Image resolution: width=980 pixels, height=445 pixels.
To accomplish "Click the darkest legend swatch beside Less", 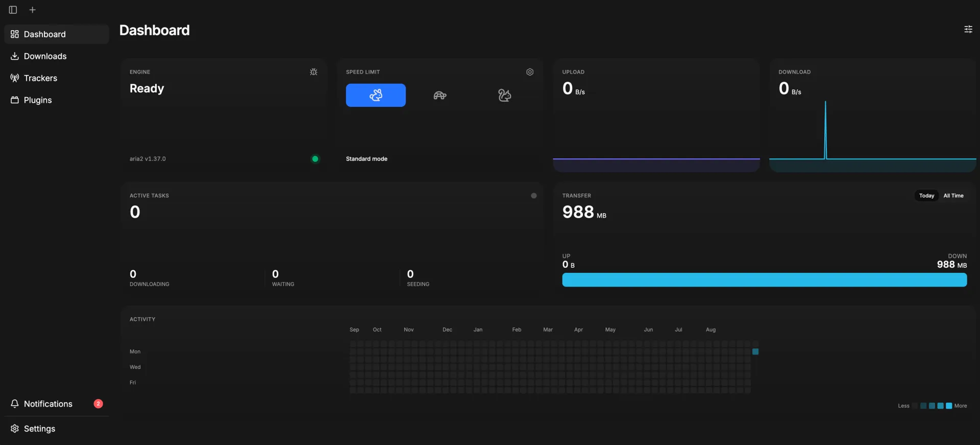I will [x=915, y=406].
